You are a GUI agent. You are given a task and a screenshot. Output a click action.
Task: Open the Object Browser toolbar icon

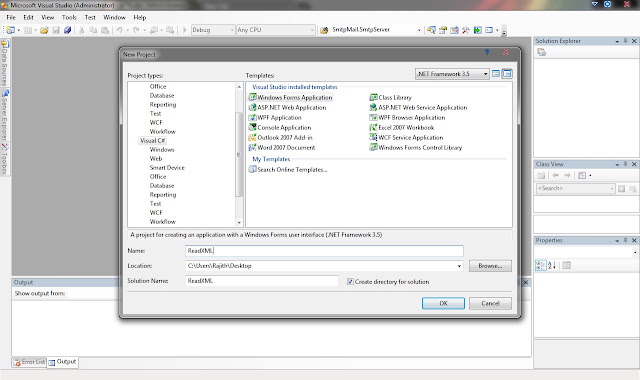[454, 30]
